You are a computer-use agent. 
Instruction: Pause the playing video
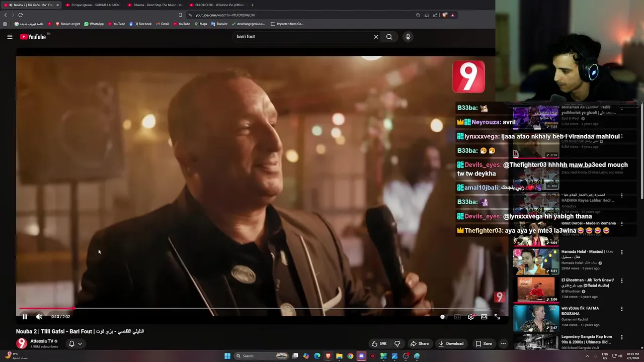[25, 317]
